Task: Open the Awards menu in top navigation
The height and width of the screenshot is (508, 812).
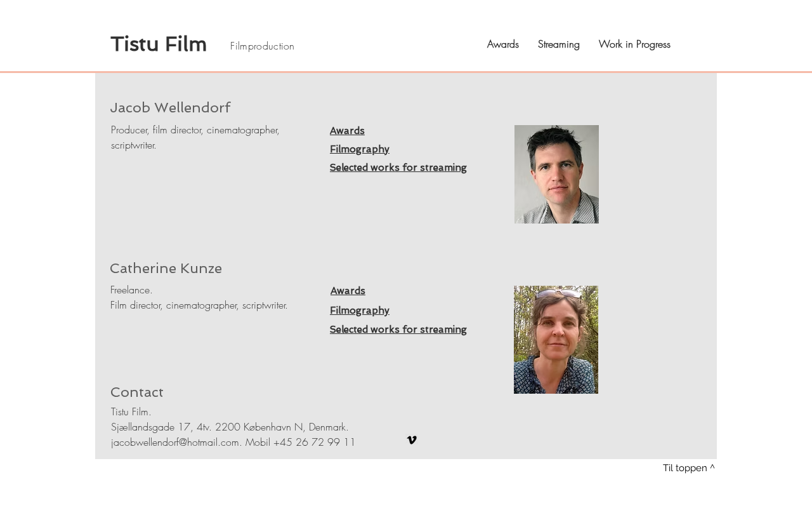Action: tap(503, 44)
